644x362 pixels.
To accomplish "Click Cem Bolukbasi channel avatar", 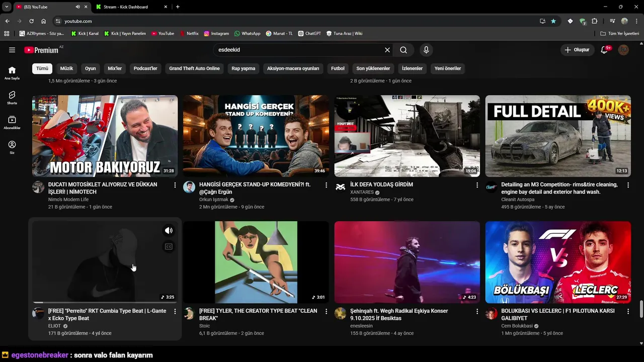I will click(x=492, y=313).
